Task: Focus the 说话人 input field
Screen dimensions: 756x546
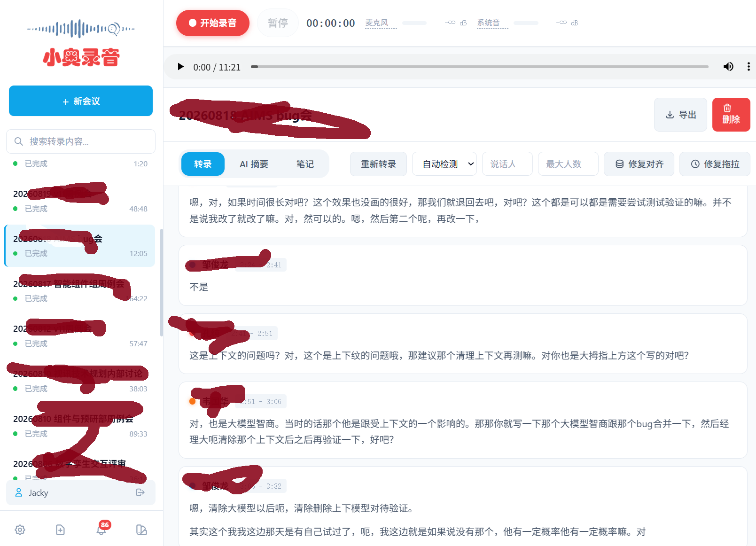Action: 507,164
